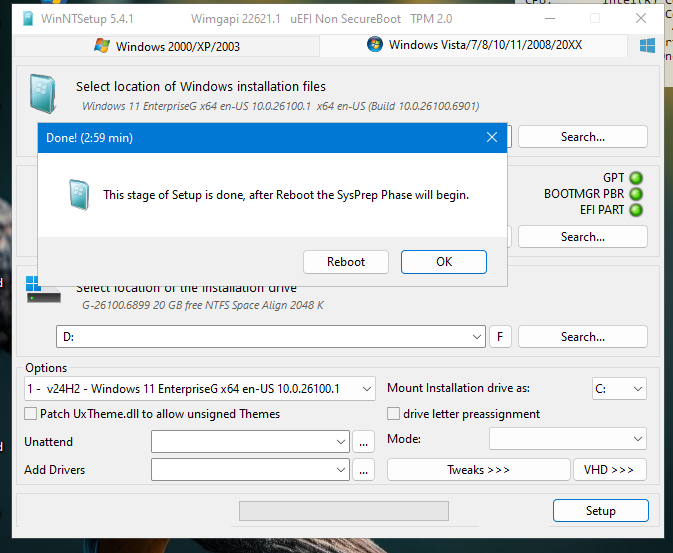The image size is (673, 553).
Task: Open VHD >>> options
Action: click(x=609, y=470)
